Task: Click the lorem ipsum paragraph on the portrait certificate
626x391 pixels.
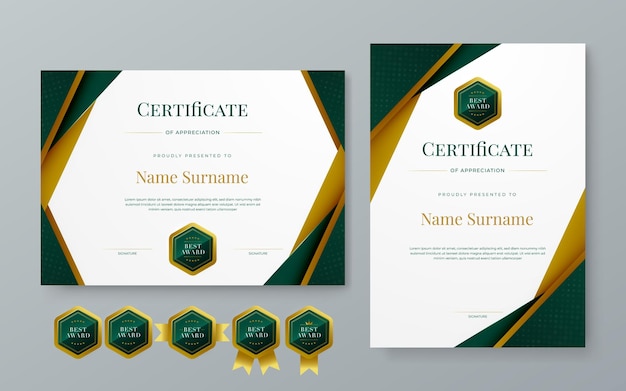Action: [477, 254]
